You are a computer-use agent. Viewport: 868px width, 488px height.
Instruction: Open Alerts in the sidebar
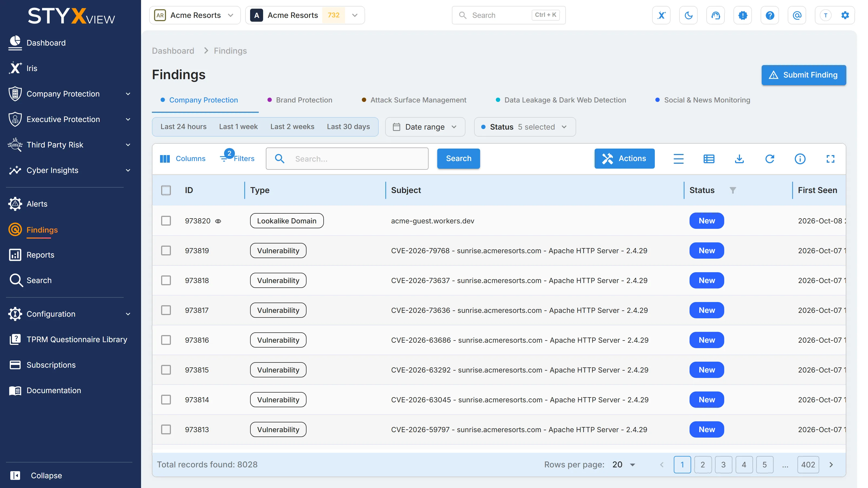pos(37,204)
